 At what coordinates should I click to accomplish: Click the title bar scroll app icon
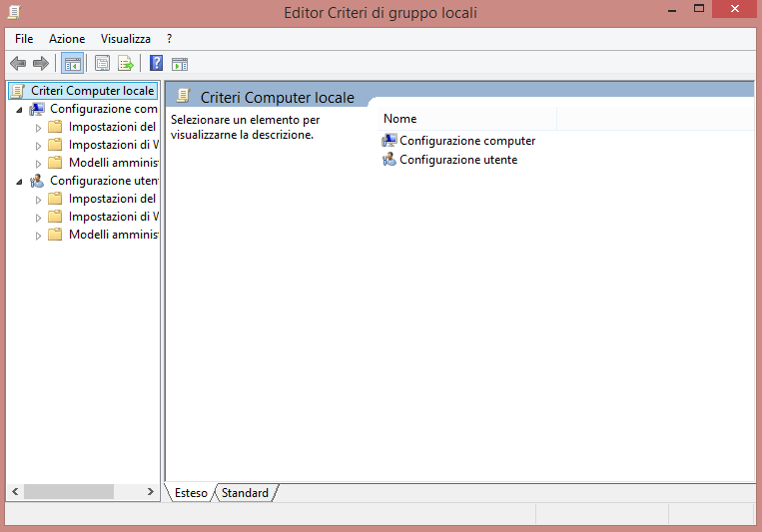[x=14, y=12]
